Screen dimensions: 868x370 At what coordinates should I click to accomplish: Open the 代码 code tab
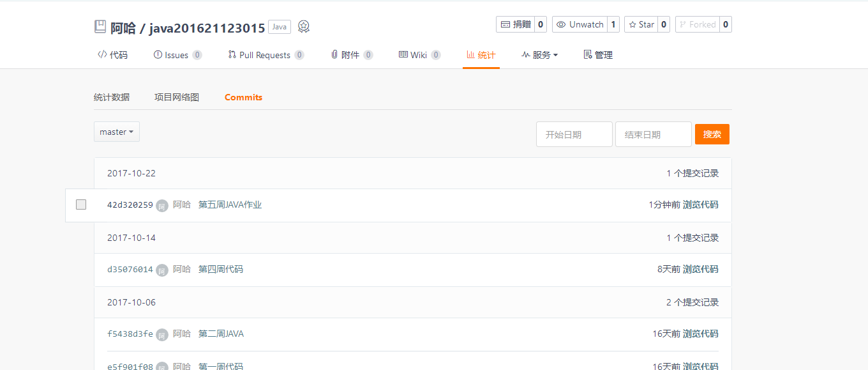[x=112, y=55]
